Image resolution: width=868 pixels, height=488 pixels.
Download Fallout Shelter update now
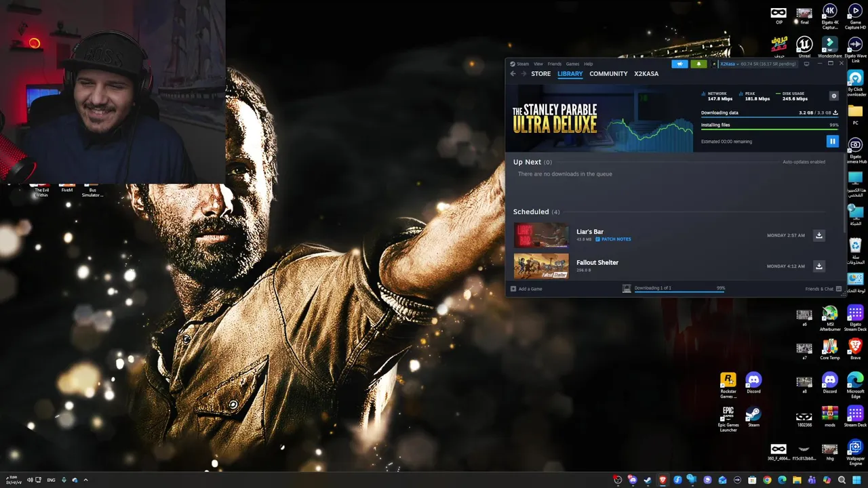pyautogui.click(x=818, y=266)
